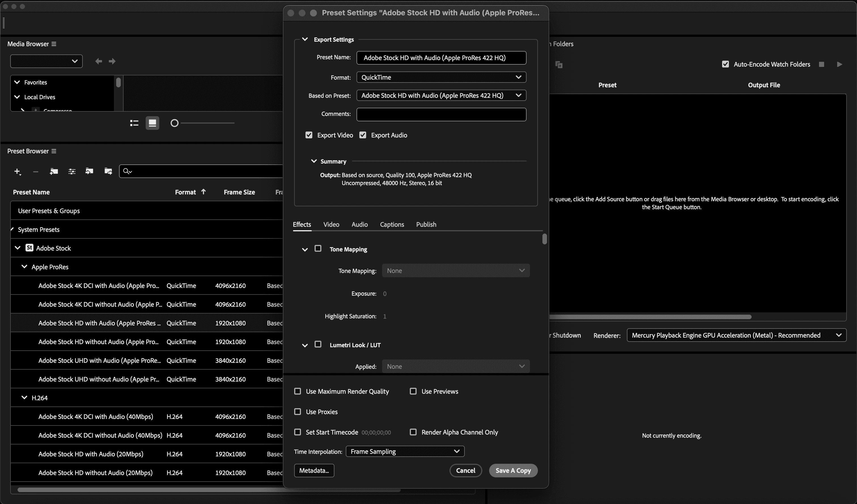The image size is (857, 504).
Task: Open the Format QuickTime dropdown
Action: tap(441, 77)
